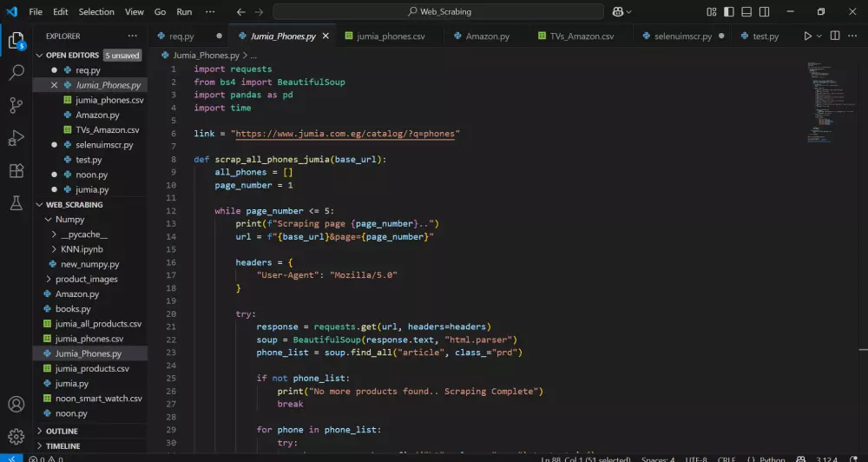Image resolution: width=868 pixels, height=462 pixels.
Task: Open the Run and Debug view
Action: coord(16,137)
